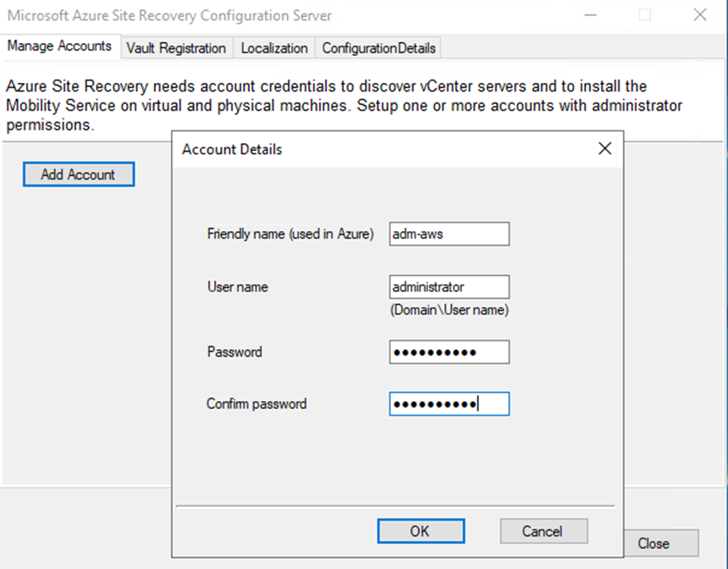Focus the User name input field

coord(449,287)
